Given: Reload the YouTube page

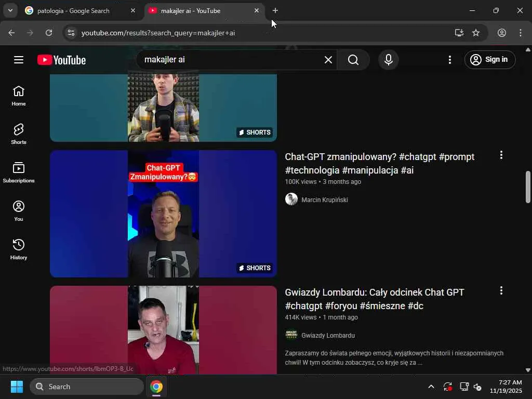Looking at the screenshot, I should pos(49,33).
